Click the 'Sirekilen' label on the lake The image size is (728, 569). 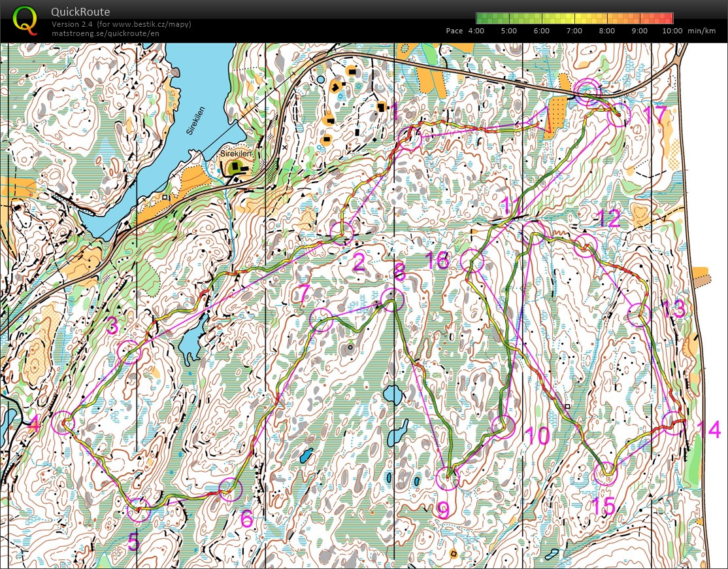pos(197,120)
